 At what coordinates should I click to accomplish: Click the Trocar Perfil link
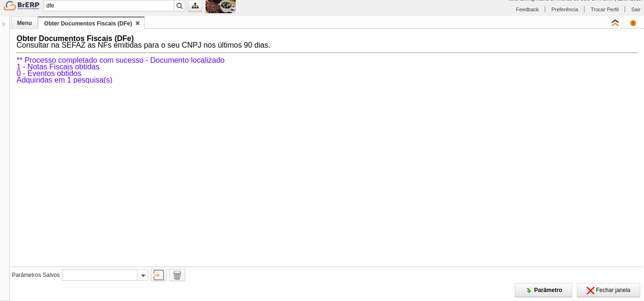coord(604,9)
